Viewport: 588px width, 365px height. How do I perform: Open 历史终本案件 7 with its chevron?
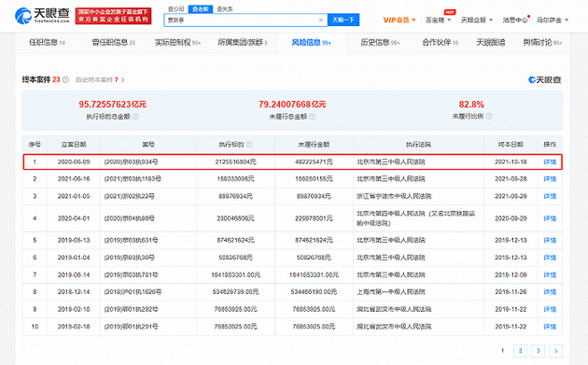tap(100, 79)
